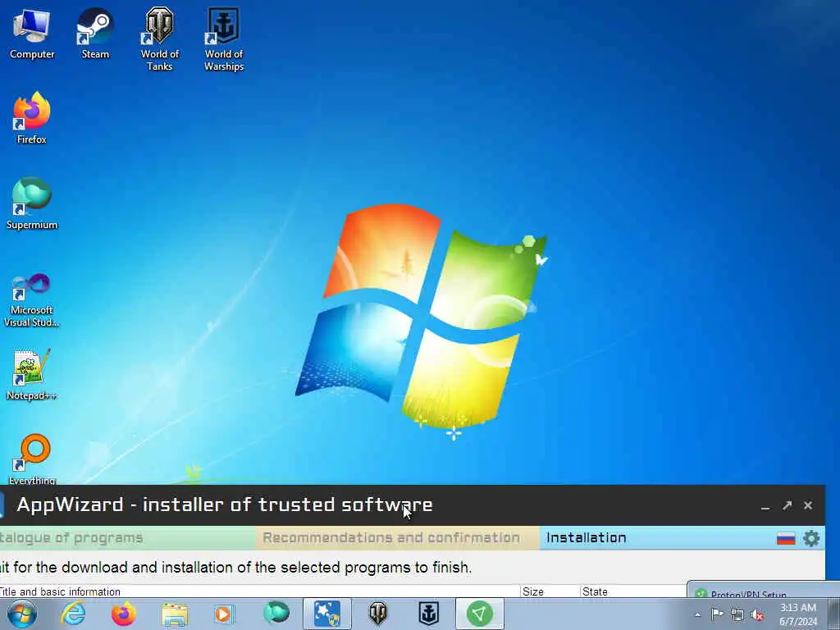The image size is (840, 630).
Task: Select the World of Warships desktop shortcut
Action: point(224,39)
